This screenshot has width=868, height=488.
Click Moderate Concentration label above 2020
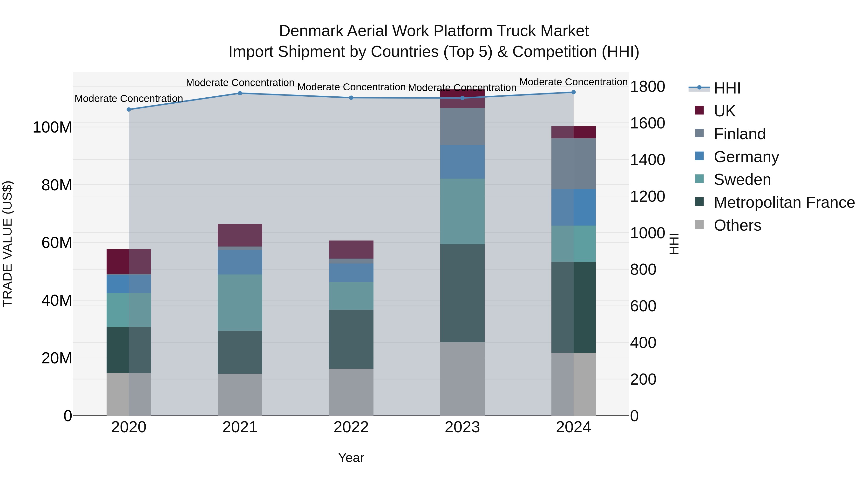point(129,98)
